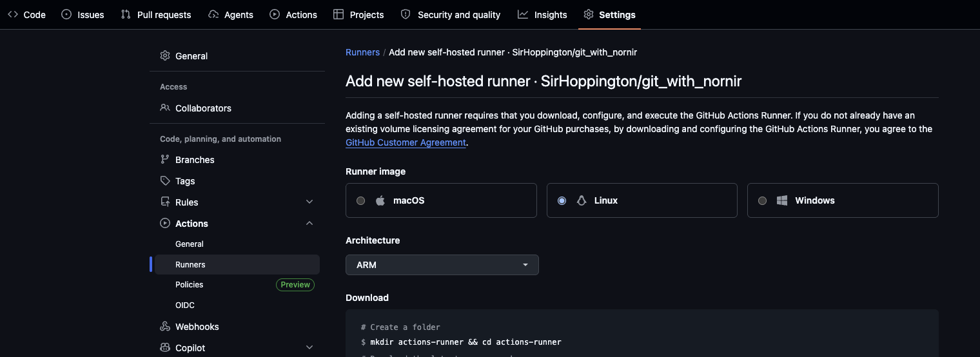Click the gear icon beside General in sidebar
The width and height of the screenshot is (980, 357).
pyautogui.click(x=165, y=55)
